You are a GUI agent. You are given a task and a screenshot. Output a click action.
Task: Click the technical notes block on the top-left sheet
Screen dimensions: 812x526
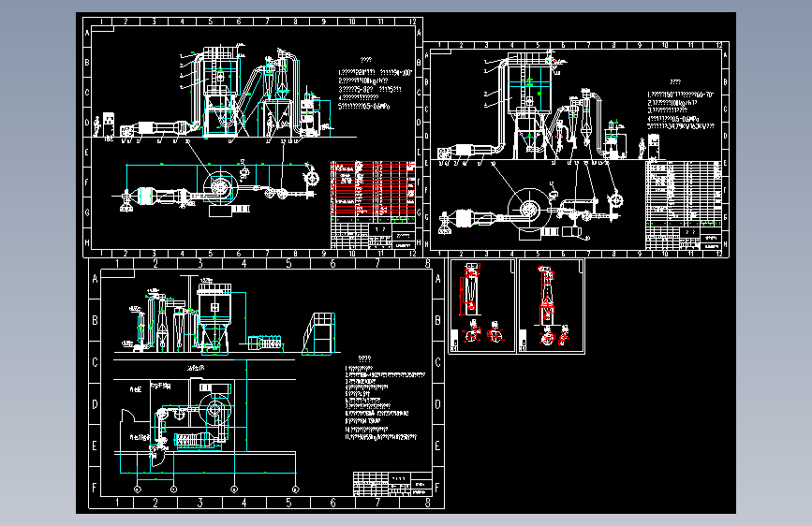(375, 84)
